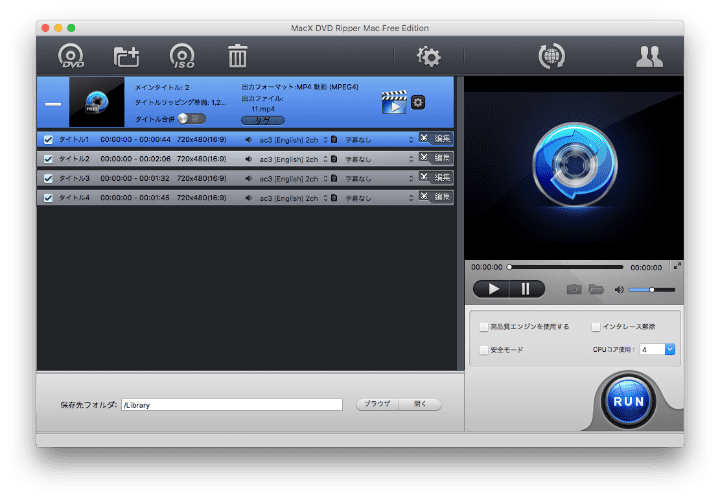Uncheck the タイトル2 checkbox
This screenshot has height=499, width=720.
[x=48, y=159]
